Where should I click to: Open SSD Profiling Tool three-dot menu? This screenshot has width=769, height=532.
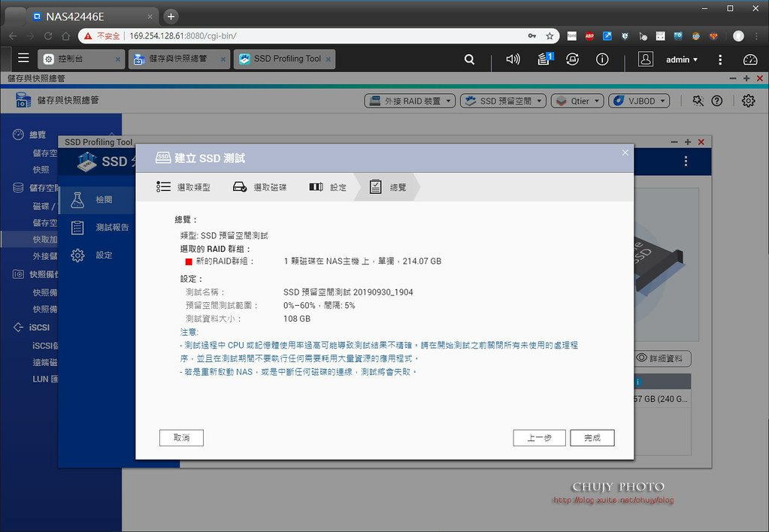pyautogui.click(x=686, y=162)
